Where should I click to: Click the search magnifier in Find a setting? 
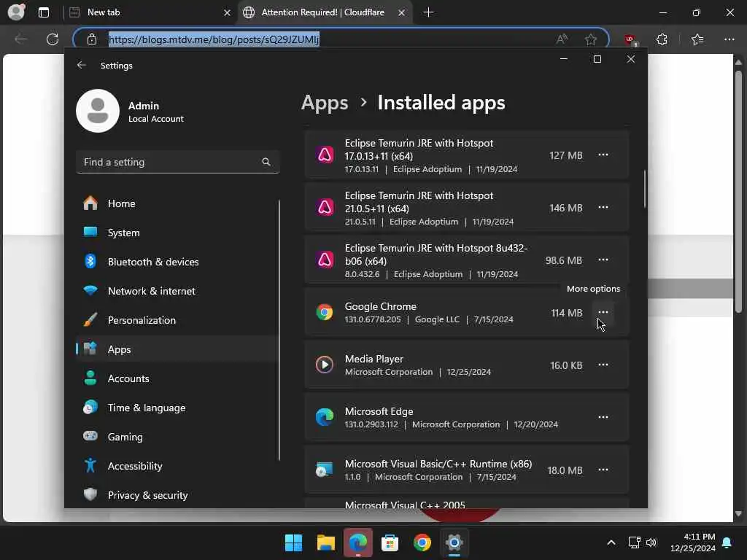(x=266, y=162)
